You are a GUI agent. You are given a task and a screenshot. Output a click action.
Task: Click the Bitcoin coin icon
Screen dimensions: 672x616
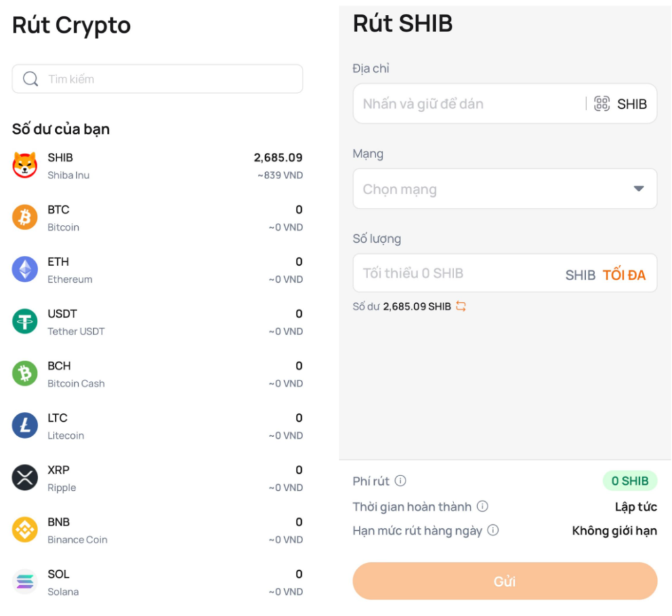(25, 217)
